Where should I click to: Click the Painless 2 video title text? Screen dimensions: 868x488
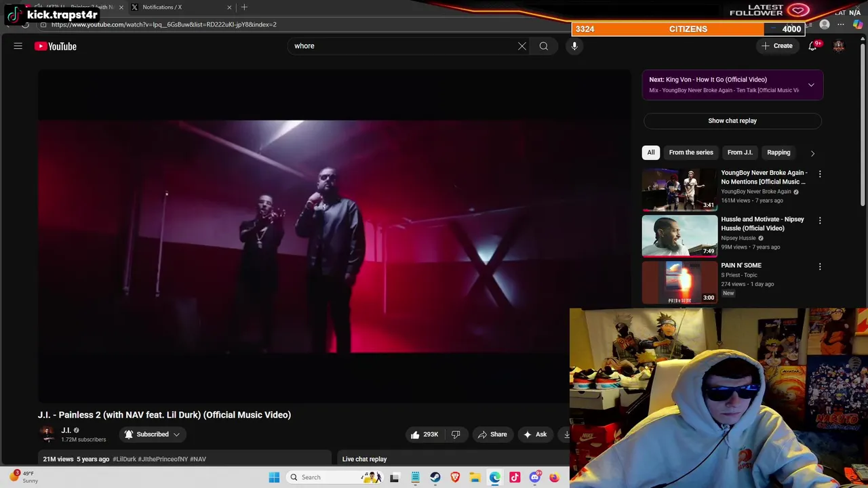164,415
